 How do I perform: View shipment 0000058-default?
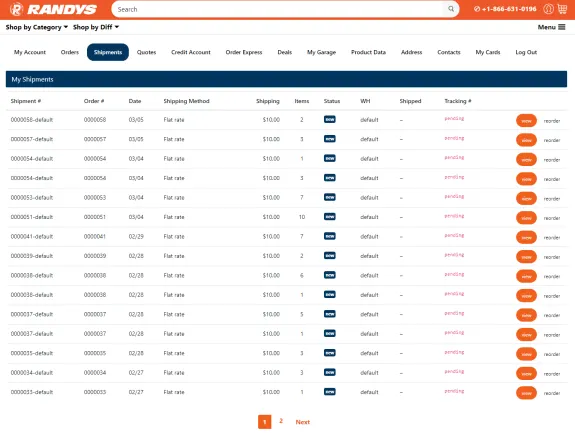(x=526, y=121)
